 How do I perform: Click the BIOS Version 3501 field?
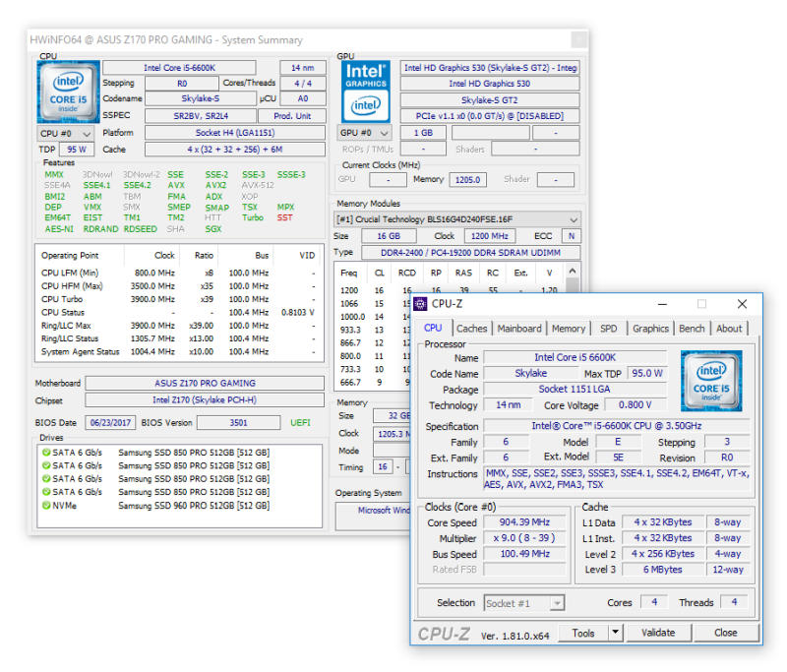238,422
